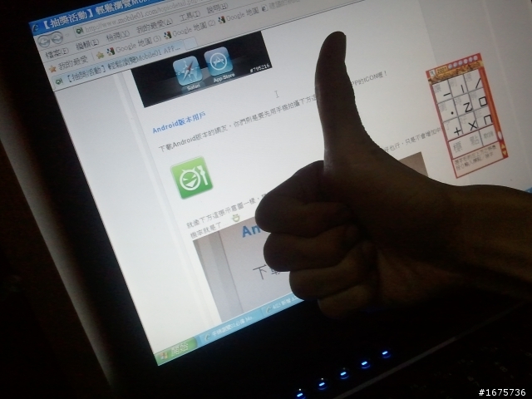Open the Google 地圖 (3) bookmark

[x=134, y=46]
